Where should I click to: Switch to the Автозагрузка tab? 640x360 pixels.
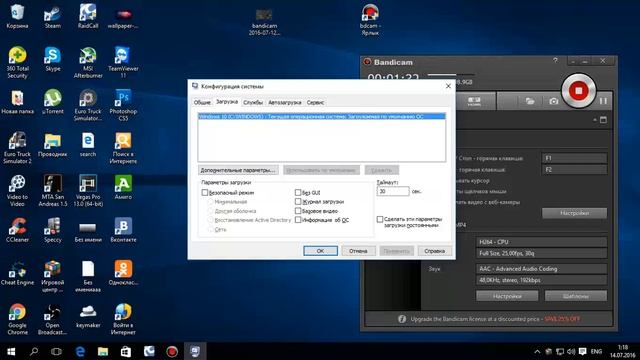tap(284, 102)
